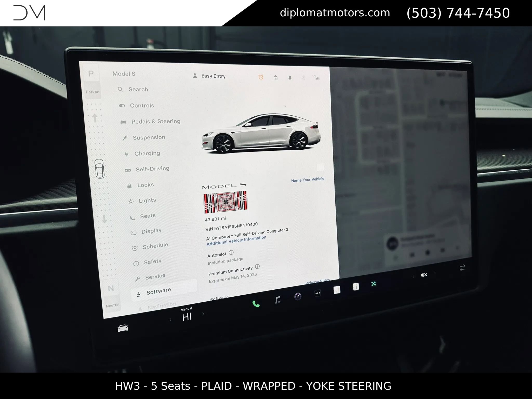Open the Music note app
This screenshot has width=532, height=399.
[x=277, y=300]
